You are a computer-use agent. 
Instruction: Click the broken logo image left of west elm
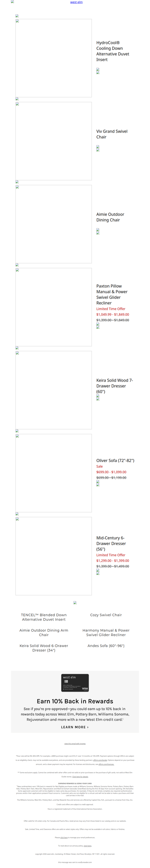tap(12, 2)
